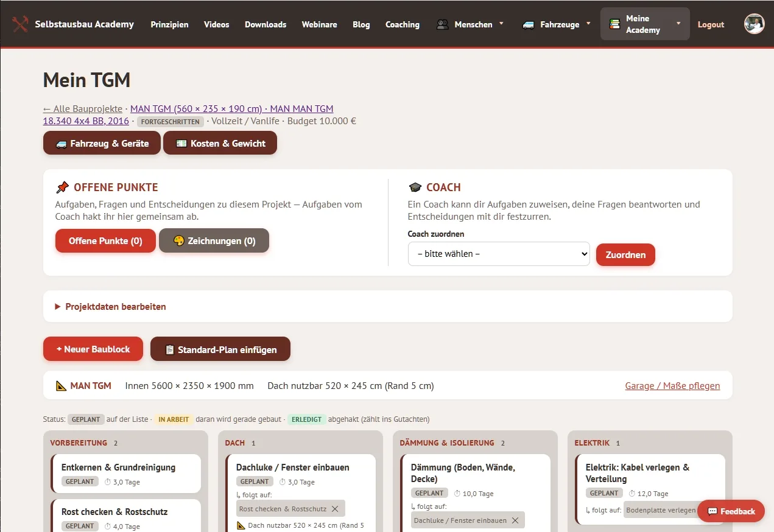The height and width of the screenshot is (532, 774).
Task: Open the user profile avatar
Action: 754,24
